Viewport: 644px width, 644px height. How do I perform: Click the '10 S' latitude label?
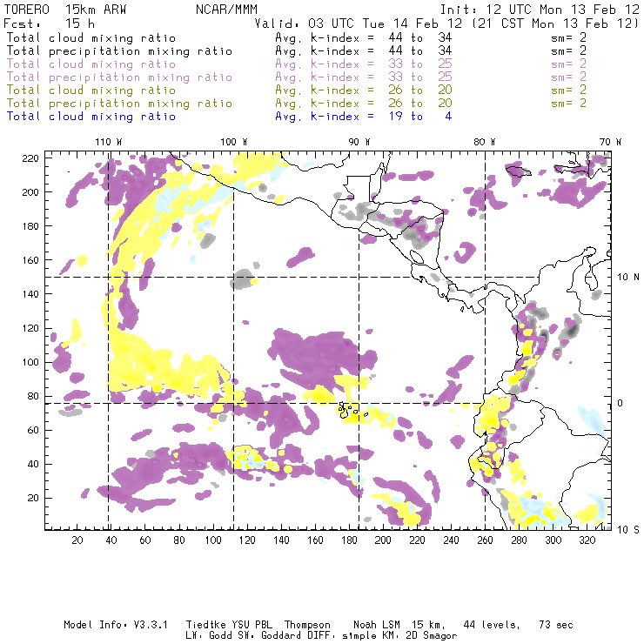[x=628, y=530]
